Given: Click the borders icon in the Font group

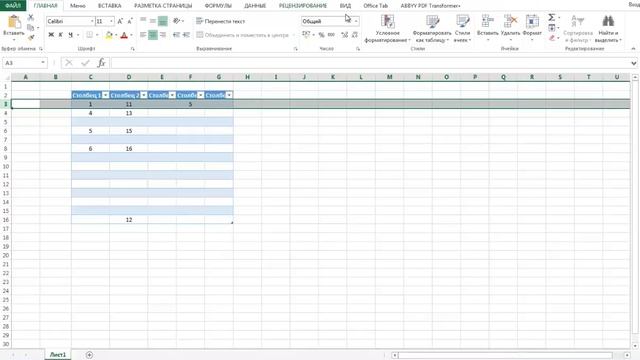Looking at the screenshot, I should (90, 35).
